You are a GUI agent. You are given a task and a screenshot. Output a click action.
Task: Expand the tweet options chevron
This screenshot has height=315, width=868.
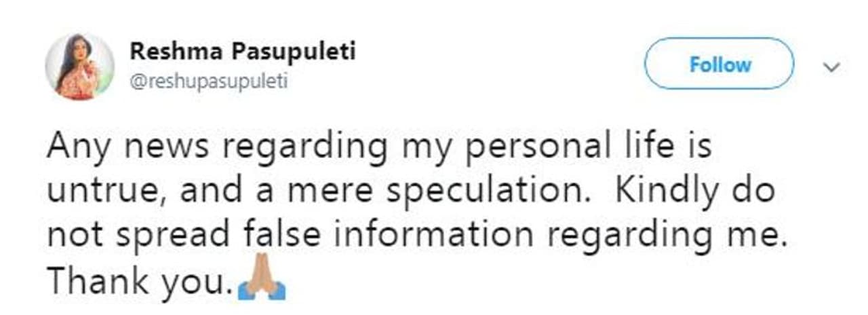(831, 67)
